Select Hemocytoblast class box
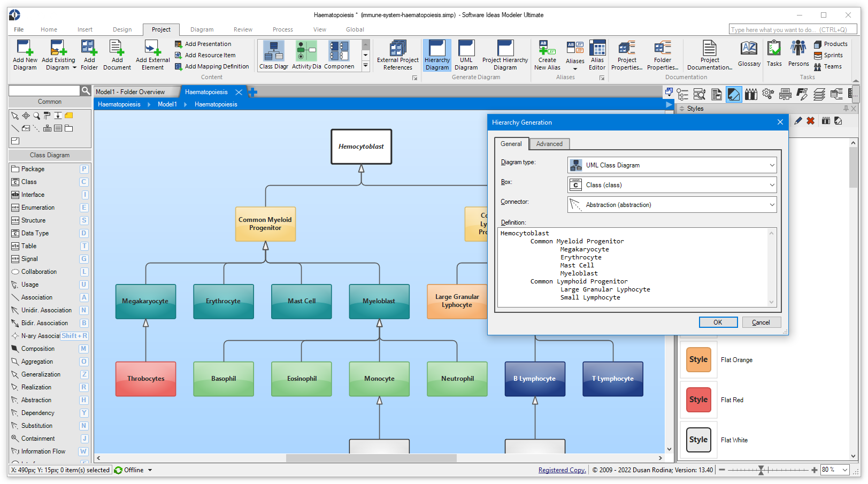The image size is (868, 484). click(x=361, y=147)
